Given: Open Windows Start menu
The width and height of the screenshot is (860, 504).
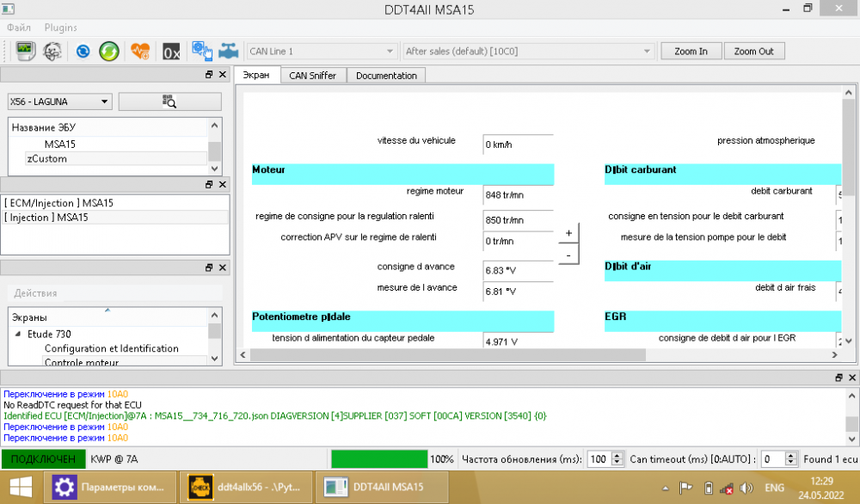Looking at the screenshot, I should click(x=21, y=487).
